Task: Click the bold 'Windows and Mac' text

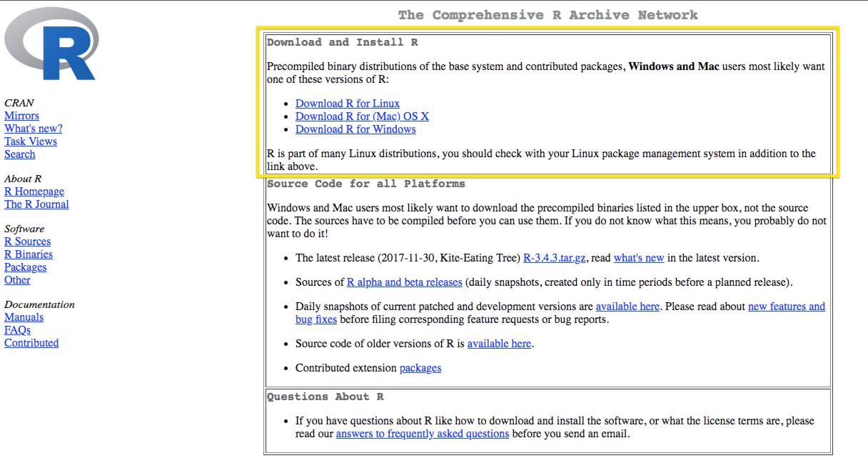Action: [x=674, y=66]
